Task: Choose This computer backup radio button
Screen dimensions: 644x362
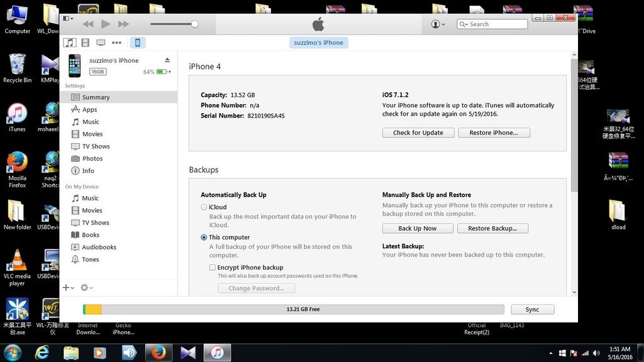Action: coord(204,238)
